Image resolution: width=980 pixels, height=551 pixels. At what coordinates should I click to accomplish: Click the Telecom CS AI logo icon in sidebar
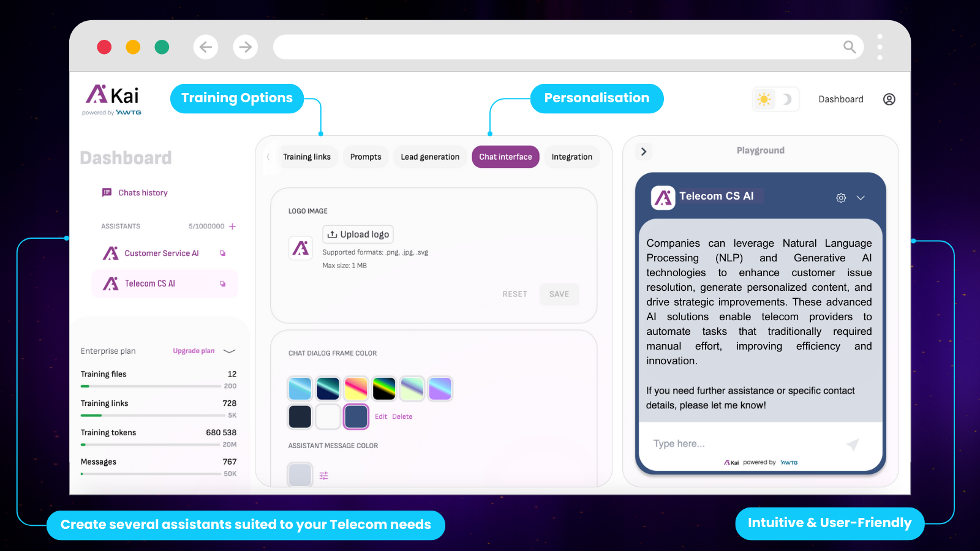111,283
